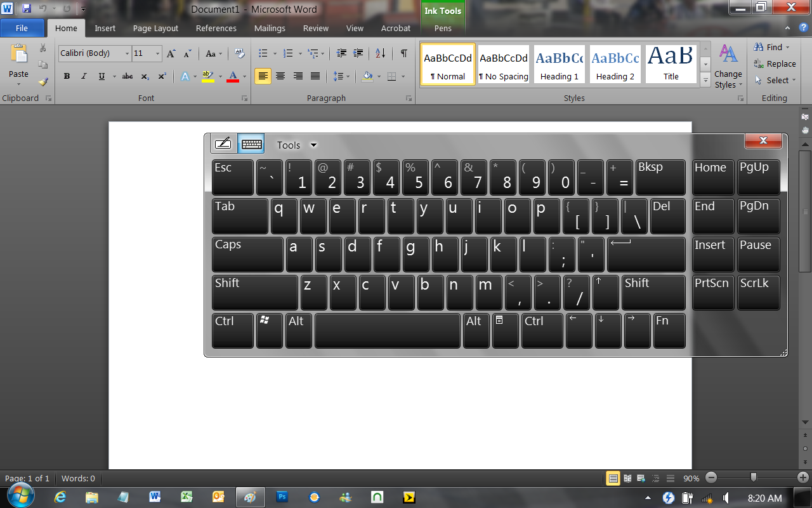Apply underline formatting
812x508 pixels.
pos(101,76)
